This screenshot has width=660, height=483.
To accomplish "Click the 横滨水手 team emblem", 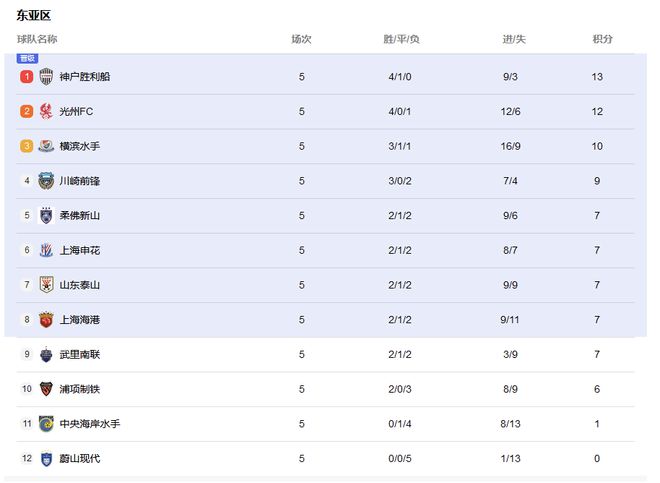I will click(x=46, y=146).
